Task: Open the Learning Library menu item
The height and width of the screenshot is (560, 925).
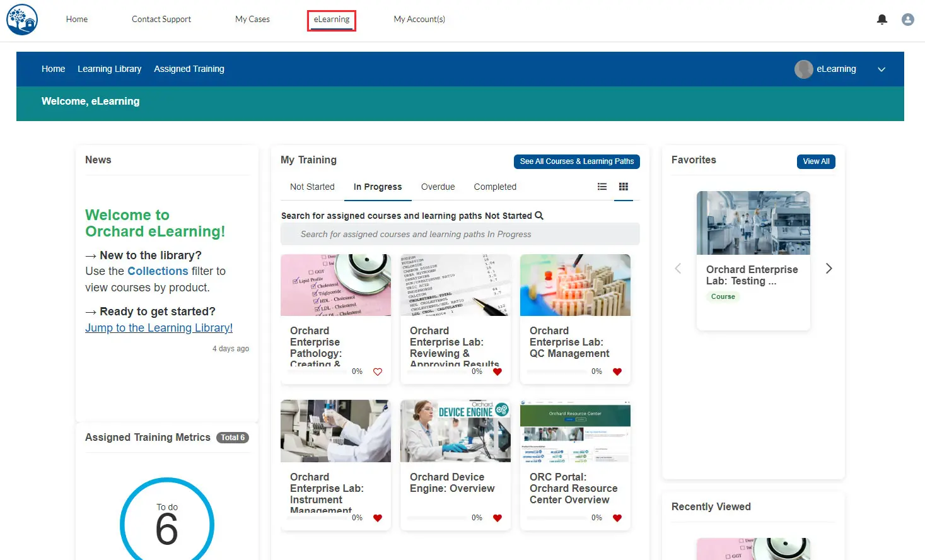Action: click(x=110, y=69)
